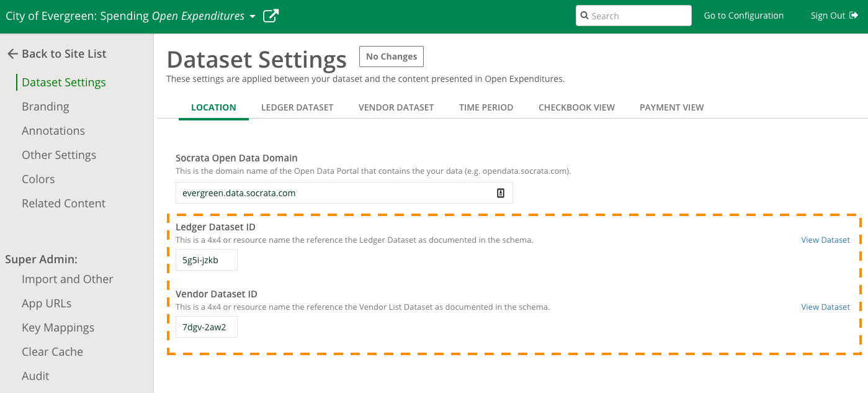Open Annotations settings

click(53, 130)
